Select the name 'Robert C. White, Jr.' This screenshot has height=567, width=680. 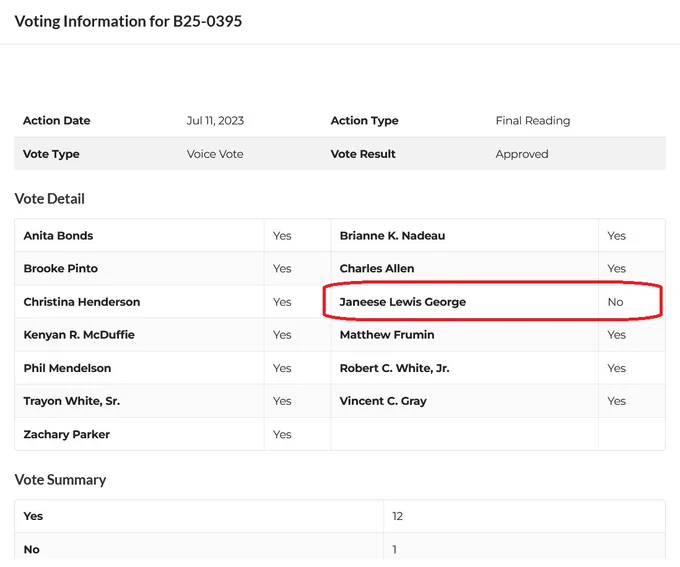pyautogui.click(x=395, y=368)
